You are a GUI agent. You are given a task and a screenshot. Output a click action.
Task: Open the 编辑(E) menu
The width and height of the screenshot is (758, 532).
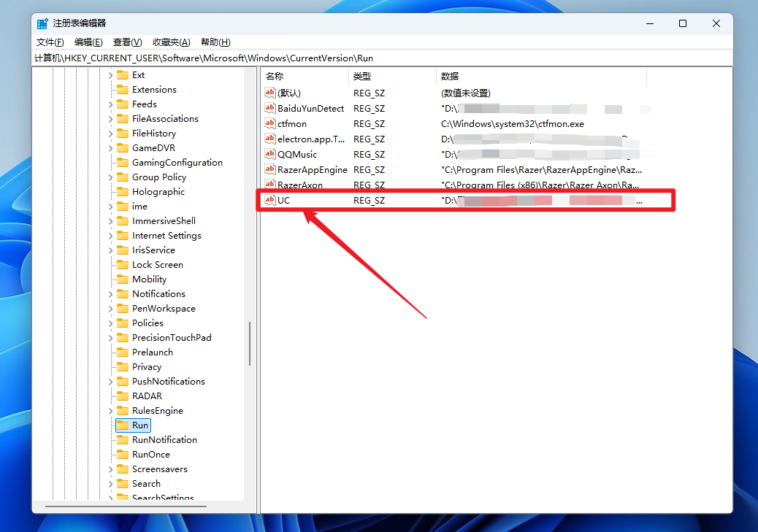tap(88, 42)
